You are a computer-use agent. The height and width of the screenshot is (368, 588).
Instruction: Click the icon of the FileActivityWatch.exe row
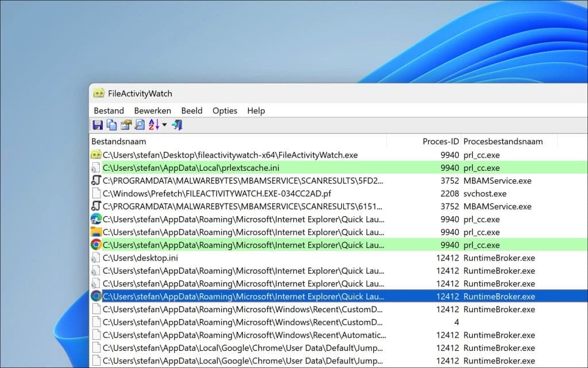[96, 155]
